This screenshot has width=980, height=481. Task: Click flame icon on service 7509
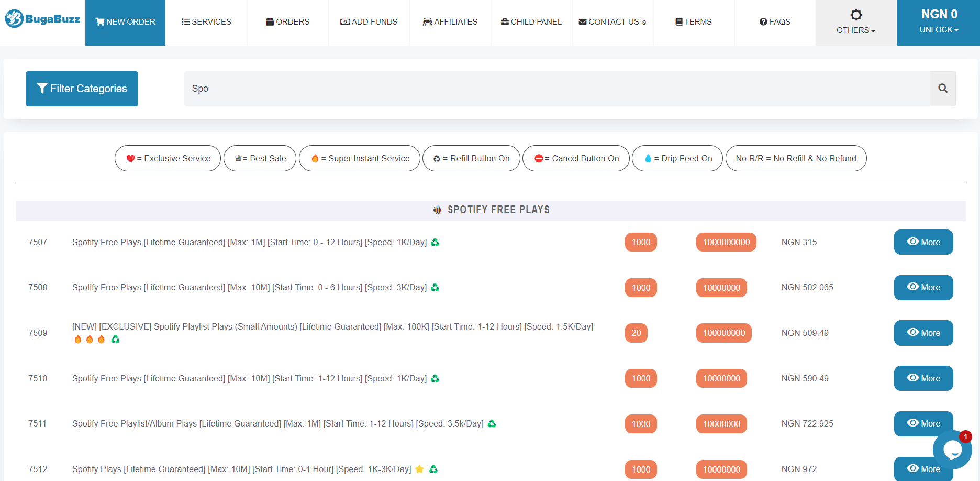(x=78, y=340)
